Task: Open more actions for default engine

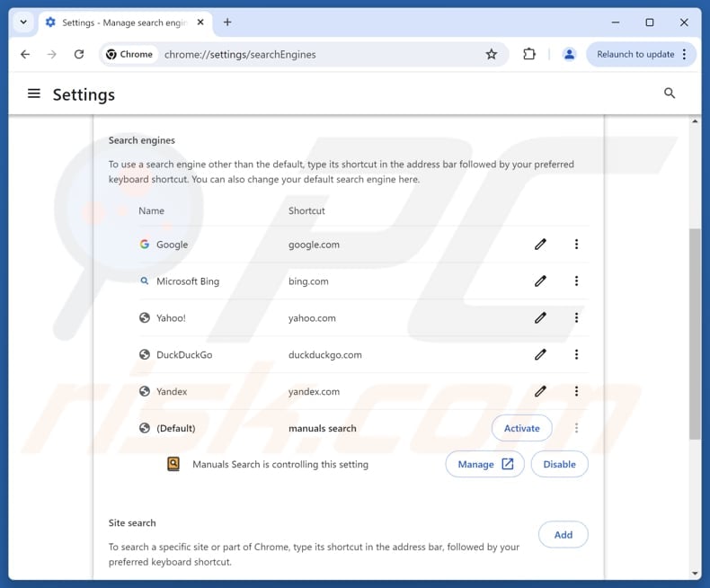Action: click(576, 428)
